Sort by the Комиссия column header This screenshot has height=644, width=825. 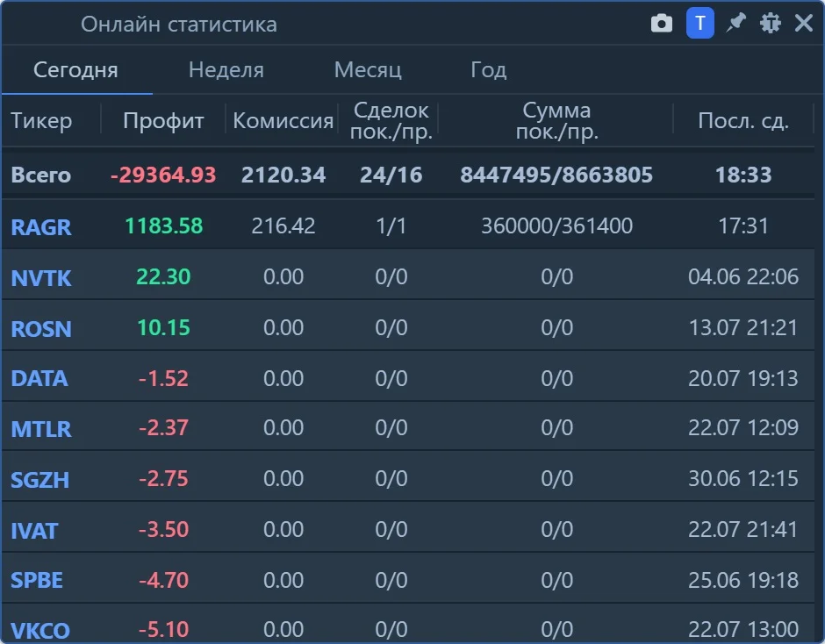[283, 121]
